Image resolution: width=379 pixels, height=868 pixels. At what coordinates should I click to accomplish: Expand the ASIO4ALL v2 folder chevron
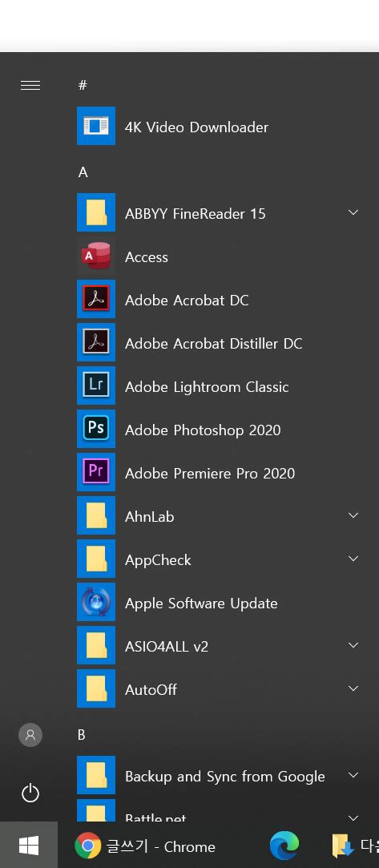click(353, 645)
